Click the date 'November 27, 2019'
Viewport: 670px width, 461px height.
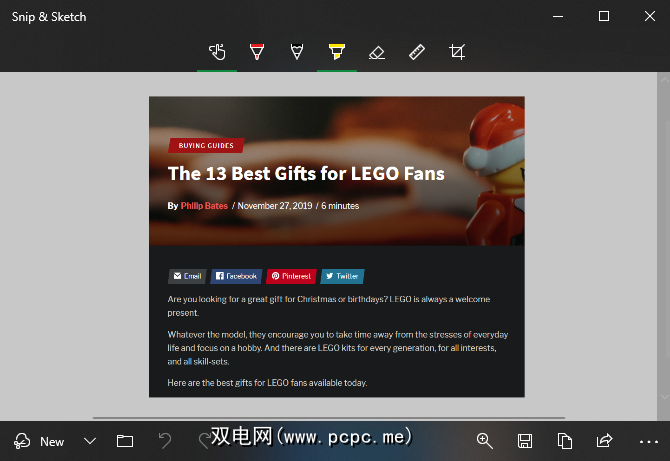point(275,206)
